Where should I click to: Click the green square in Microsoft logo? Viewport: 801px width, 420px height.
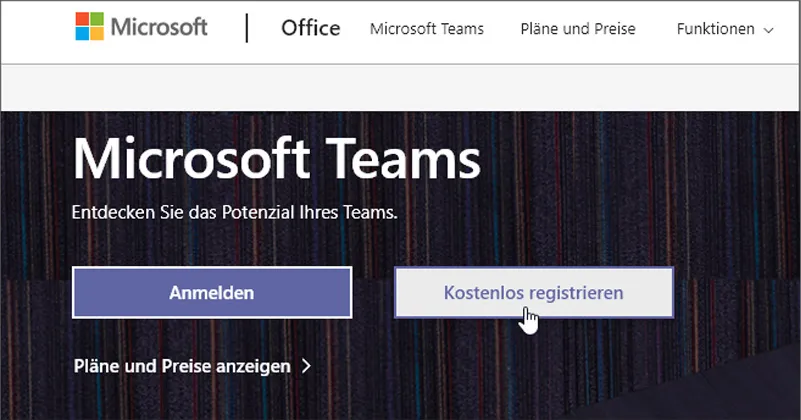96,20
